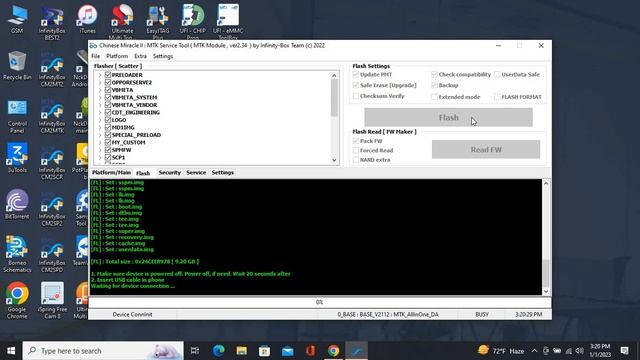640x360 pixels.
Task: Expand OPPORESERVE2 tree node
Action: (x=100, y=82)
